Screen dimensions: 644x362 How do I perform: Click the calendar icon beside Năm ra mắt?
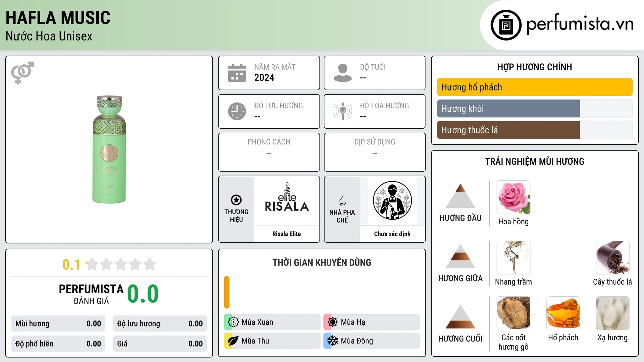point(237,73)
